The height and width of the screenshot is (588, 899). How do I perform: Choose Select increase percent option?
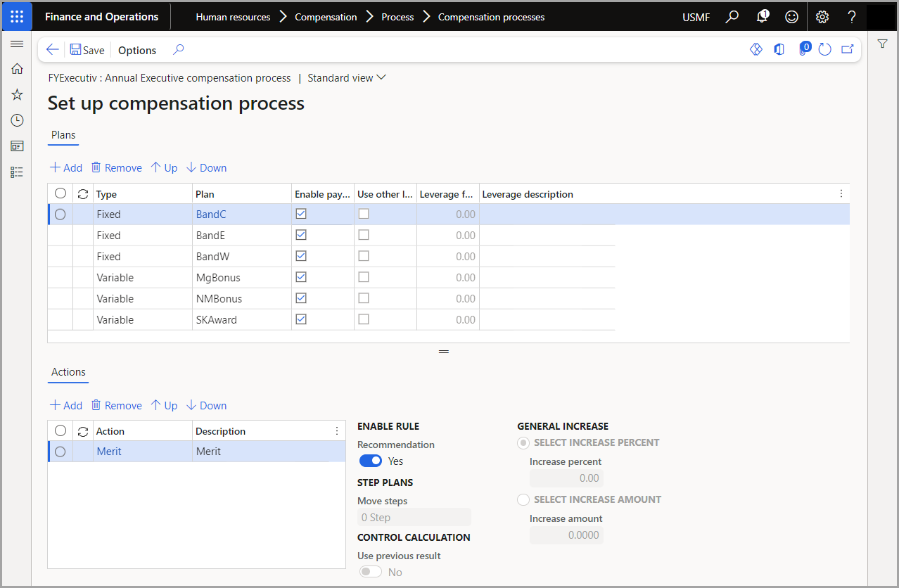(x=523, y=443)
